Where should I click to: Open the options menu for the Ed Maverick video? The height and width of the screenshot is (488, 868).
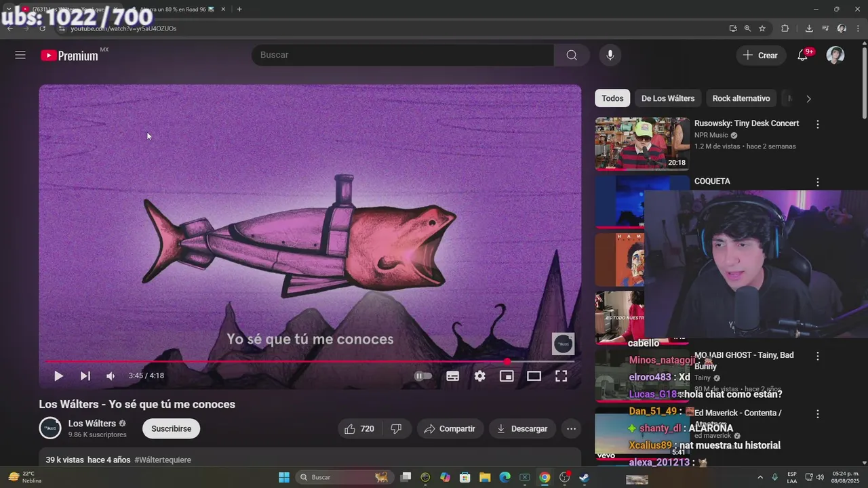pyautogui.click(x=818, y=413)
